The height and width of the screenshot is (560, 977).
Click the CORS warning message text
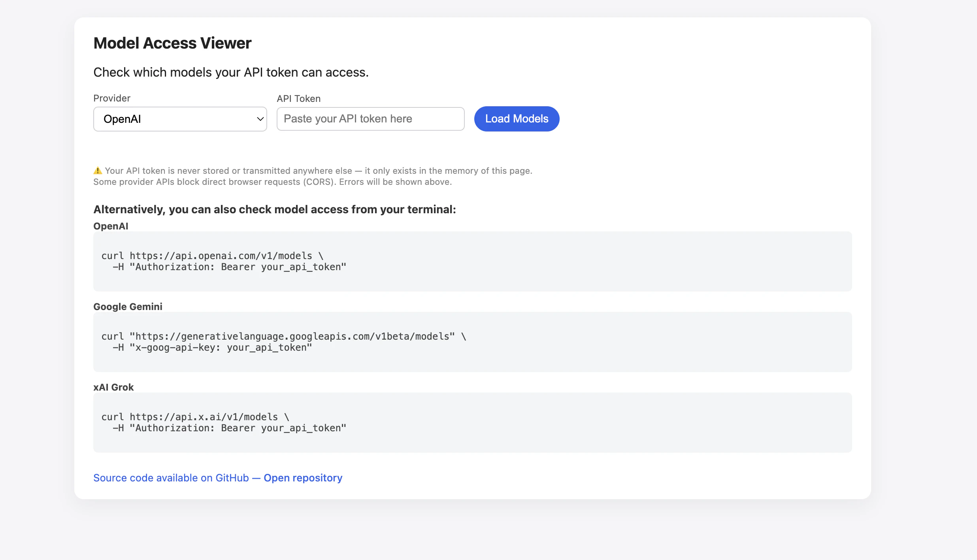pyautogui.click(x=272, y=182)
